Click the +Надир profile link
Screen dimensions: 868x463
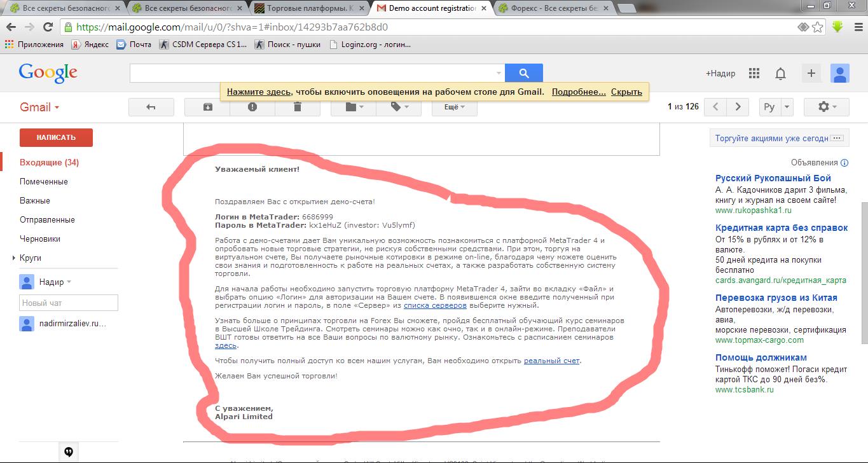tap(720, 73)
